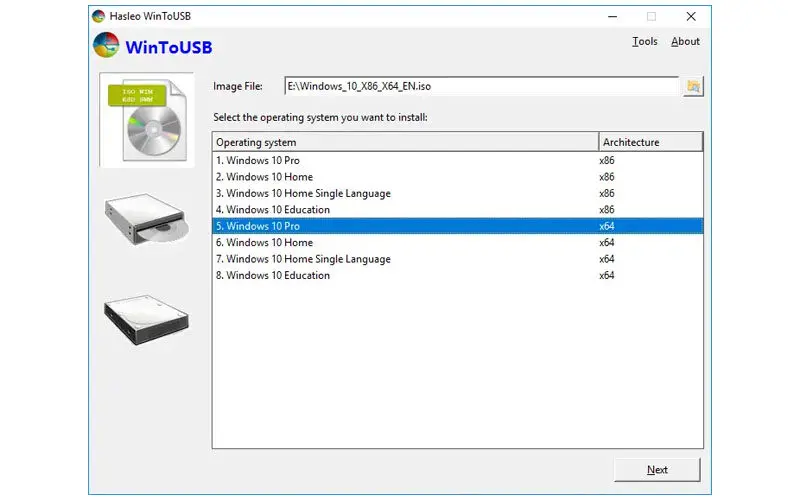800x500 pixels.
Task: Select the CD/DVD drive source icon
Action: (147, 219)
